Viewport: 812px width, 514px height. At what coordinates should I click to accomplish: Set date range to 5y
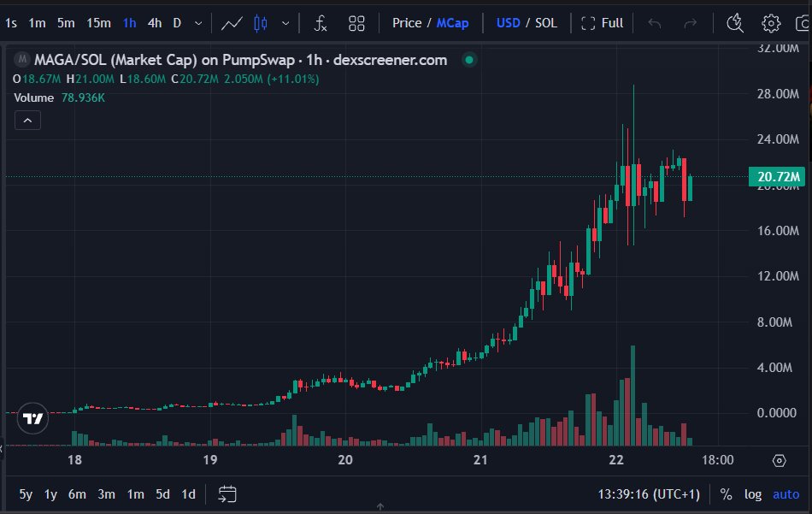click(26, 494)
